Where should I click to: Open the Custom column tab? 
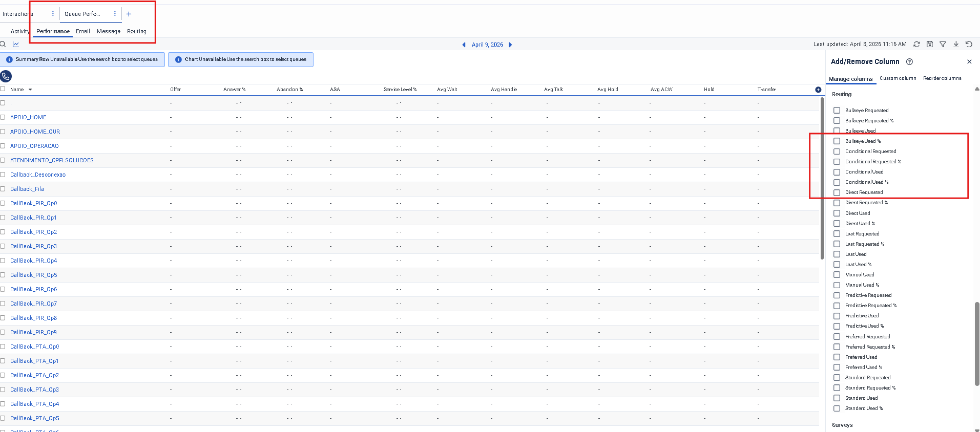(898, 78)
